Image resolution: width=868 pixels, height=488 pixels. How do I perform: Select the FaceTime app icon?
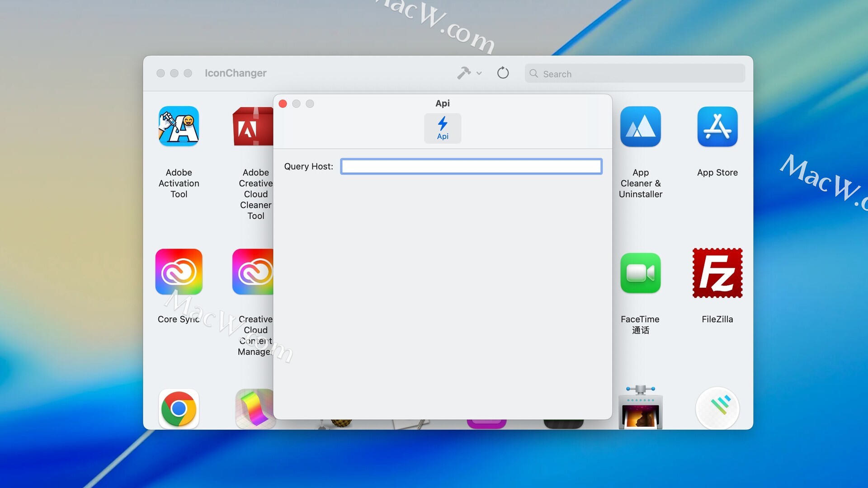coord(640,273)
